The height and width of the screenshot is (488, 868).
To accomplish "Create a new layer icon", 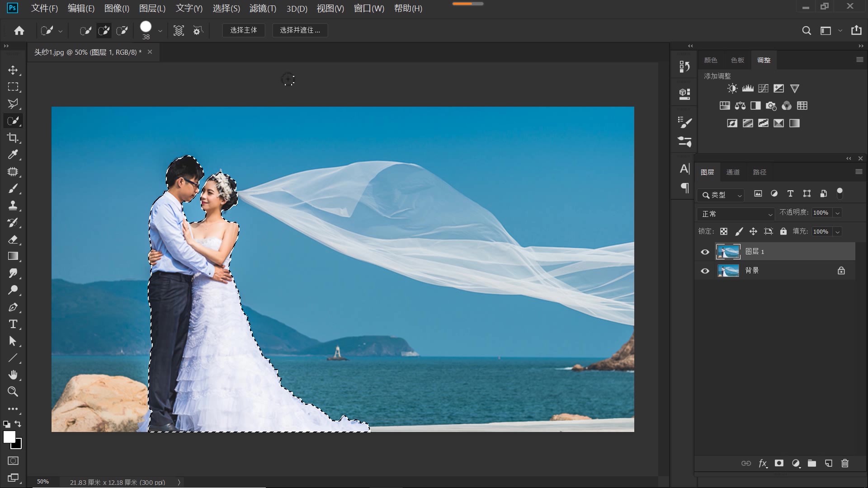I will click(828, 463).
